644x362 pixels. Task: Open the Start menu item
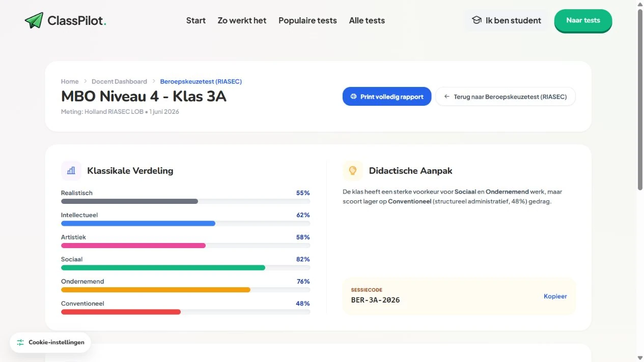[196, 20]
